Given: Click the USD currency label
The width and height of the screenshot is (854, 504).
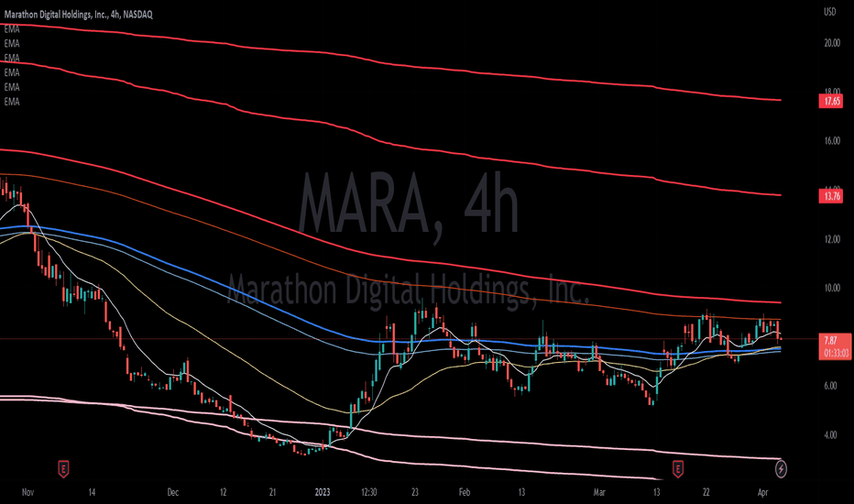Looking at the screenshot, I should (x=829, y=13).
